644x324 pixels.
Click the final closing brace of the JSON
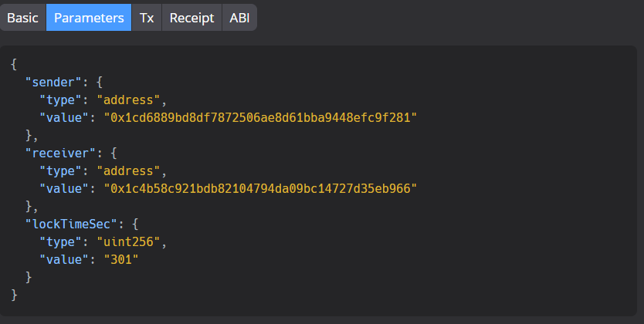[14, 295]
